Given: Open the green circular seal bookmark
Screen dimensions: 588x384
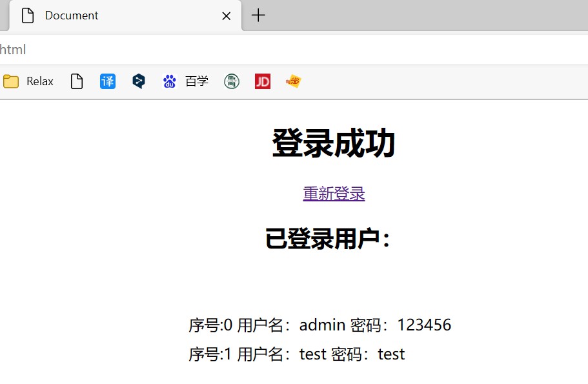Looking at the screenshot, I should (x=232, y=81).
